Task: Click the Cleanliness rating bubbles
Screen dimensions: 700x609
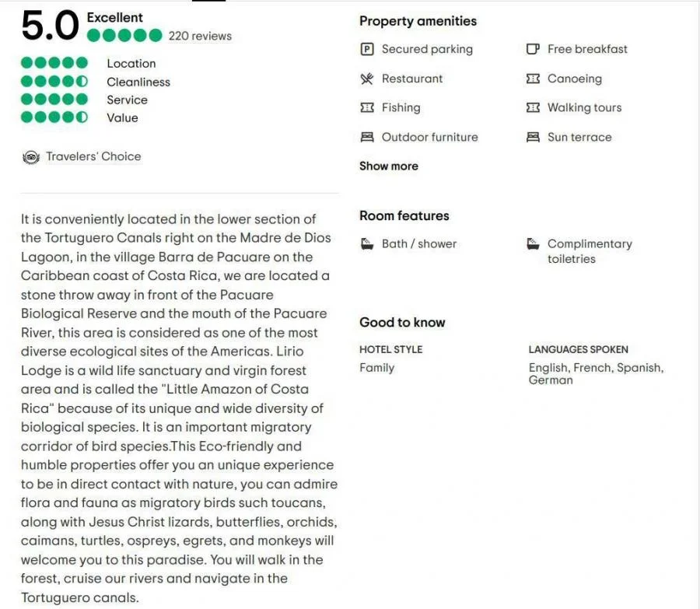Action: [x=54, y=82]
